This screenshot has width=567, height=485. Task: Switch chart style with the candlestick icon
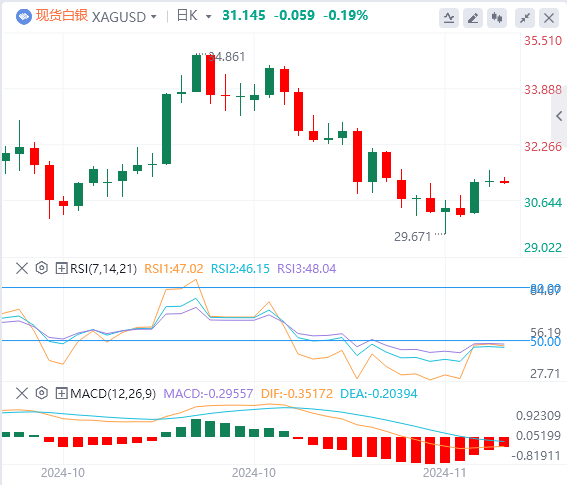tap(497, 18)
